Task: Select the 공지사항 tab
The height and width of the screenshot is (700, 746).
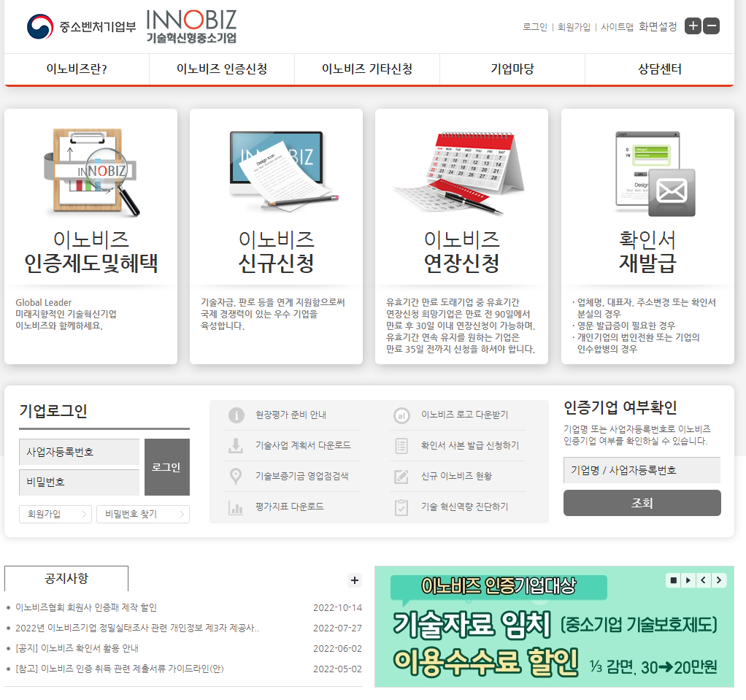Action: 66,578
